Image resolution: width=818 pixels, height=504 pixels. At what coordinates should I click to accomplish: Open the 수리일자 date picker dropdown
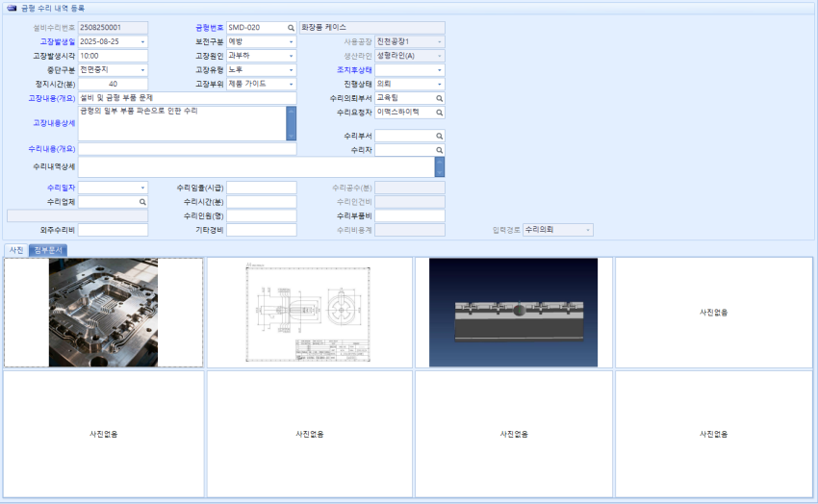coord(143,188)
